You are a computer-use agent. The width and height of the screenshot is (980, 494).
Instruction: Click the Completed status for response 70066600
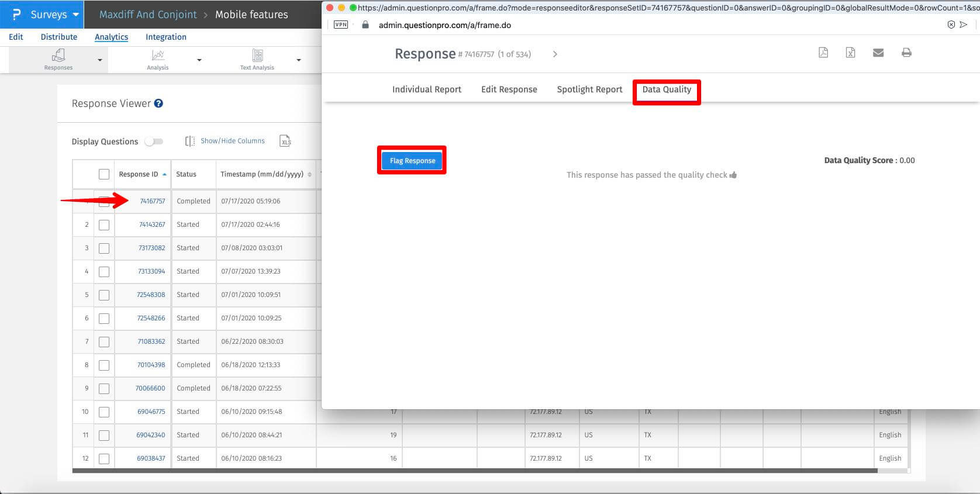click(x=194, y=388)
